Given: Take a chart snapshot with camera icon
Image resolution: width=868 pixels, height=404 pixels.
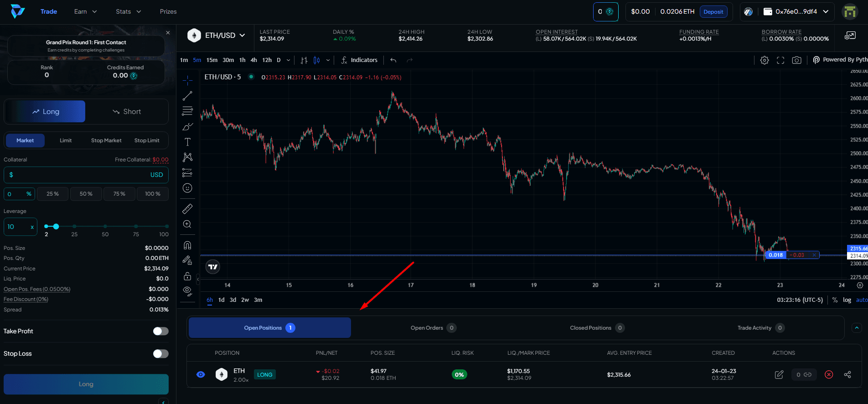Looking at the screenshot, I should pos(796,60).
